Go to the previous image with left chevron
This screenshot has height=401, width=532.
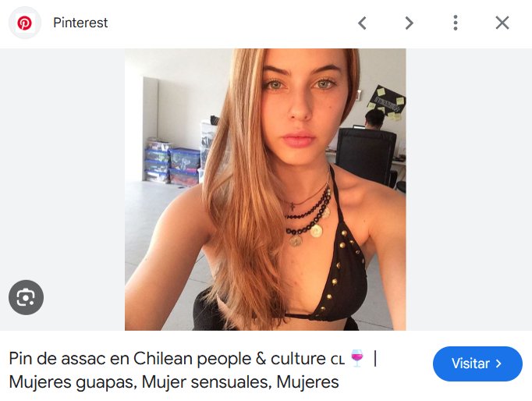(x=362, y=23)
